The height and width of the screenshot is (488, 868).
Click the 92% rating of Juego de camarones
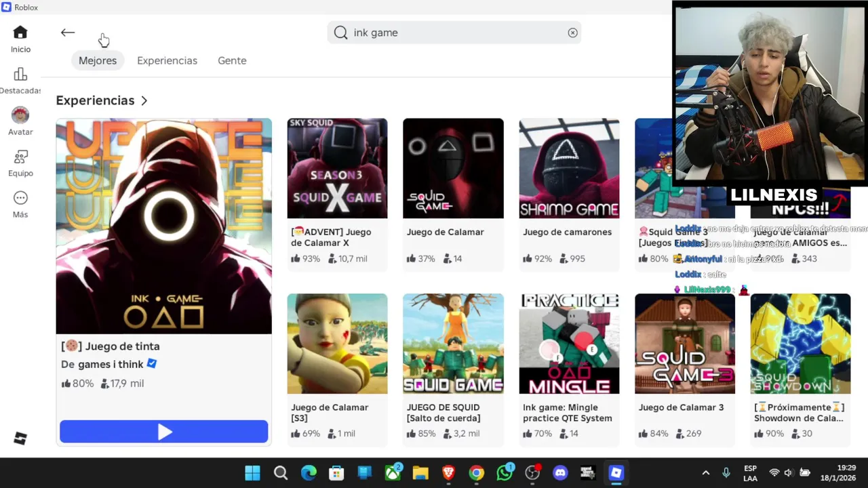[x=537, y=259]
